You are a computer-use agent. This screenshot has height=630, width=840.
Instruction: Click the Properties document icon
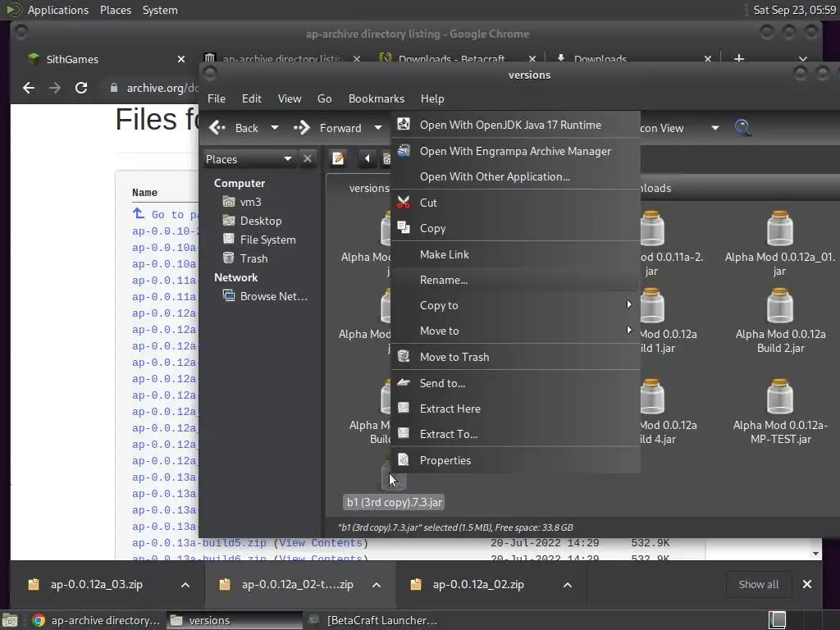click(404, 459)
